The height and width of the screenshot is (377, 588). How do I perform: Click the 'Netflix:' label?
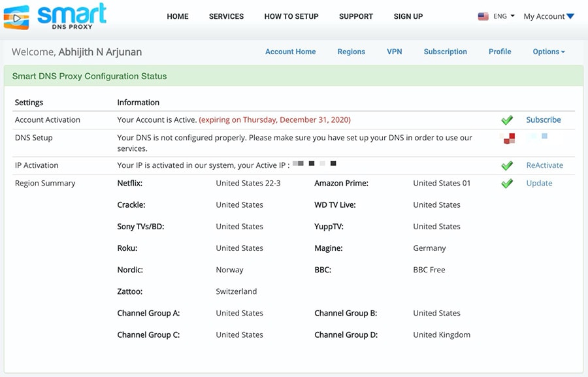tap(130, 184)
